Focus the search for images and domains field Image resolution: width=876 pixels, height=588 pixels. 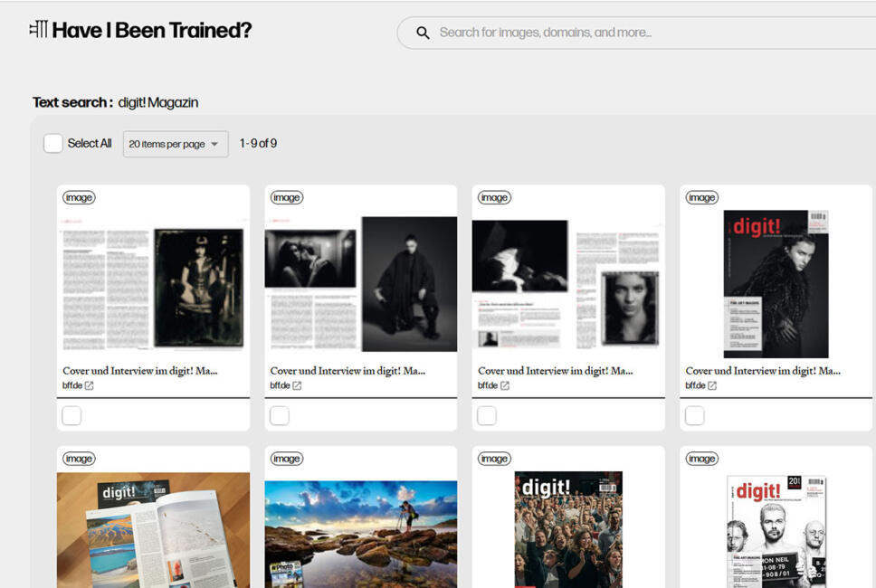coord(637,33)
